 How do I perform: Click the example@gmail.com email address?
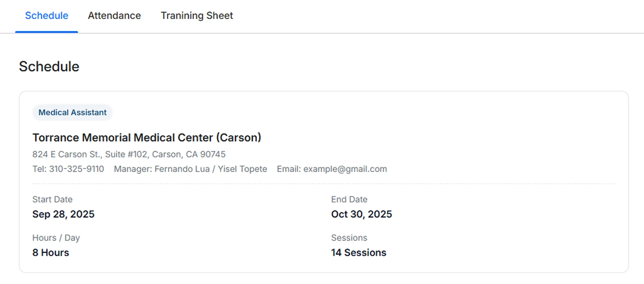click(345, 169)
